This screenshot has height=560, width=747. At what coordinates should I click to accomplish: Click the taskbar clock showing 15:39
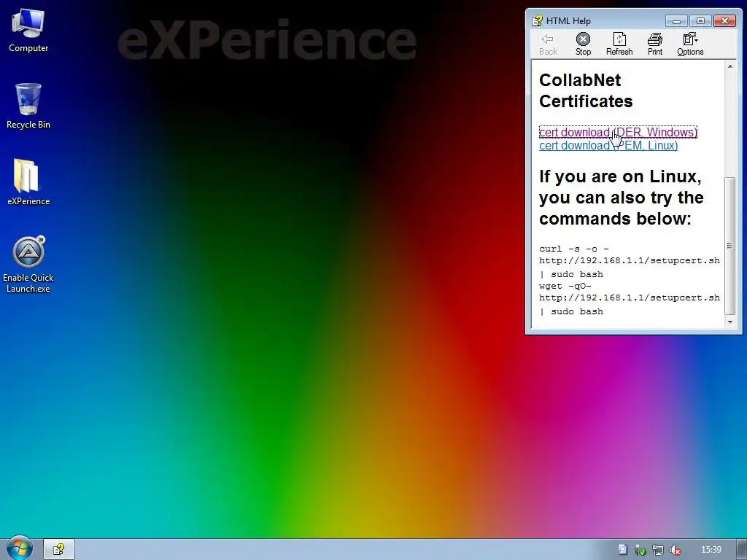point(711,550)
